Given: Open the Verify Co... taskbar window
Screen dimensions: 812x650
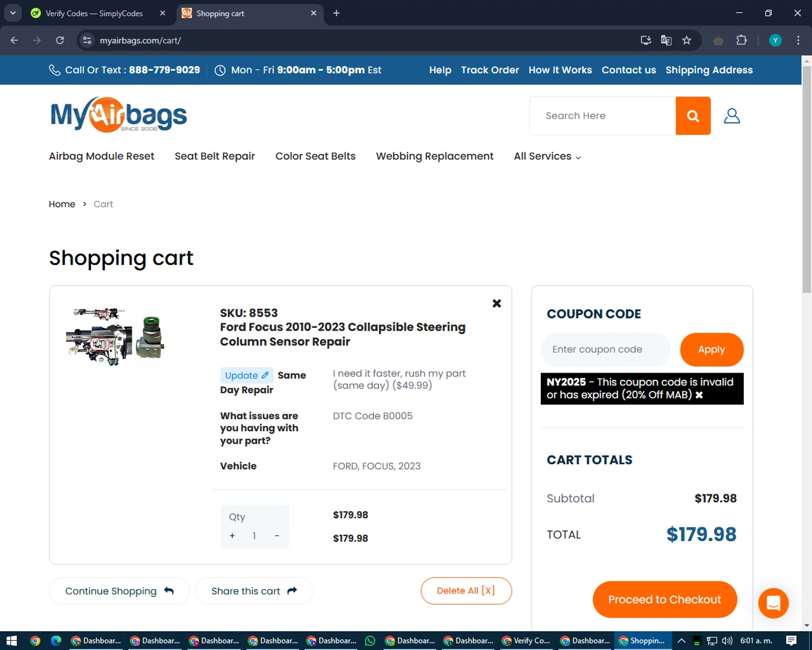Looking at the screenshot, I should pos(526,641).
